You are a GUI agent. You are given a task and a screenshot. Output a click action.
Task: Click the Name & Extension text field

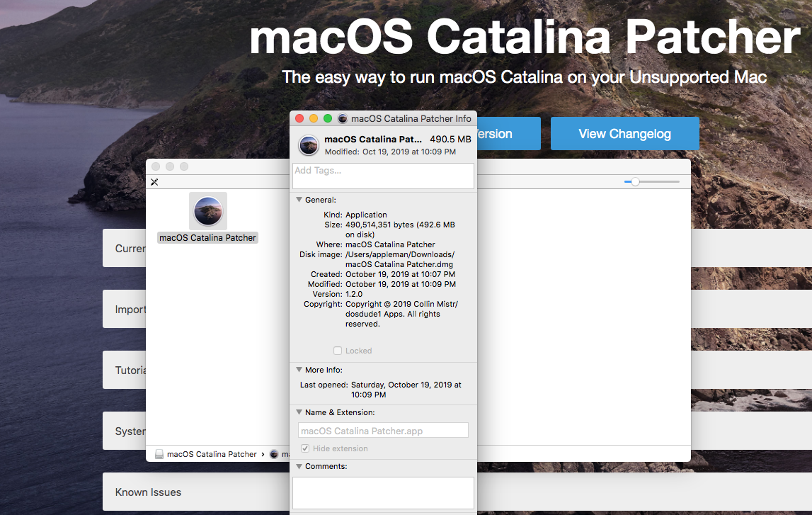click(x=383, y=431)
